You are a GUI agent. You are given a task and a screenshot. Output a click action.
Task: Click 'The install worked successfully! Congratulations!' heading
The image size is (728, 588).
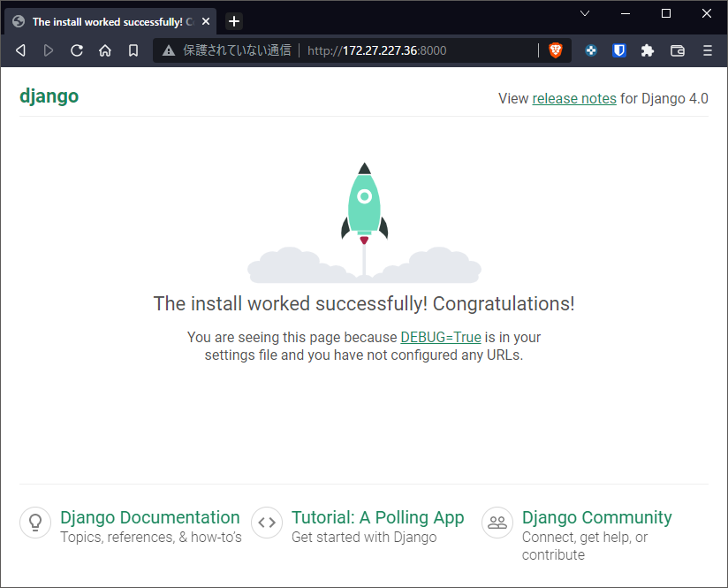364,303
